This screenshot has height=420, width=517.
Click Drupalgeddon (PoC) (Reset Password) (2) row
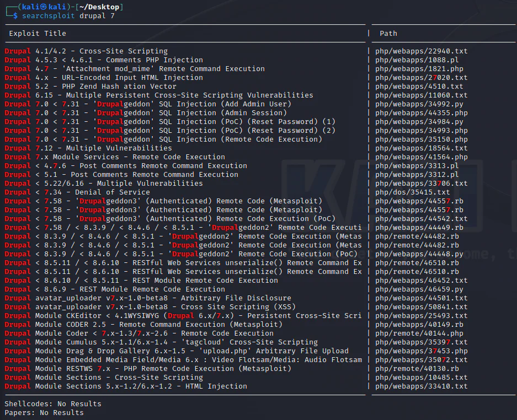tap(170, 131)
